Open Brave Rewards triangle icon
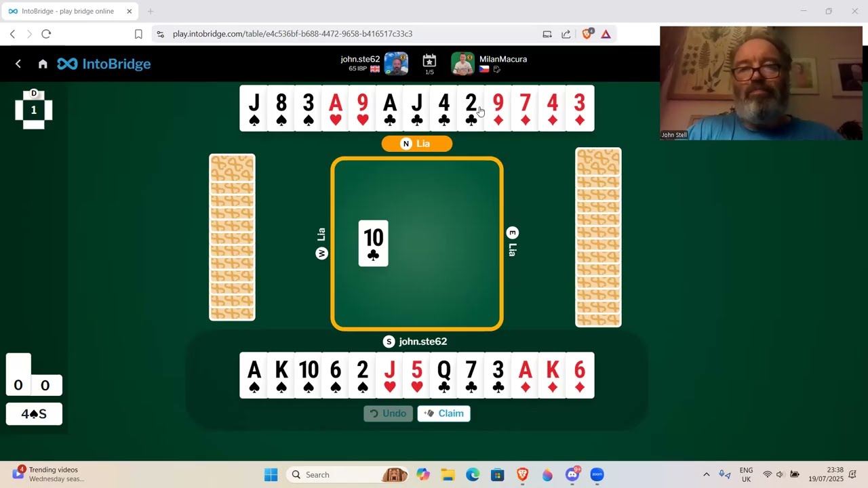 coord(606,34)
